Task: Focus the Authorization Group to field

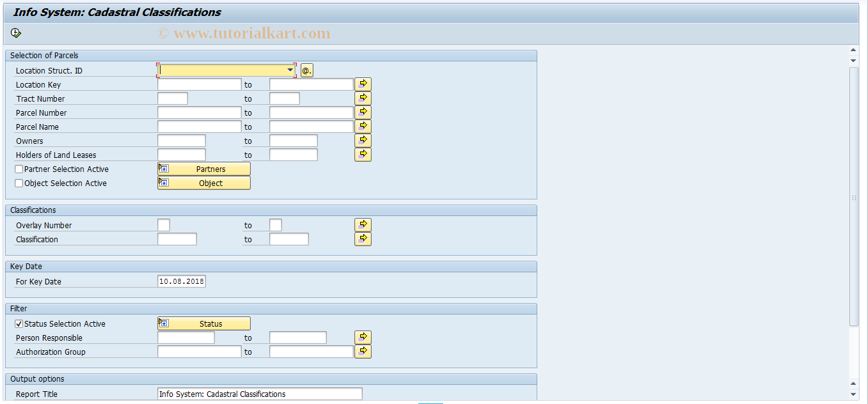Action: [x=312, y=352]
